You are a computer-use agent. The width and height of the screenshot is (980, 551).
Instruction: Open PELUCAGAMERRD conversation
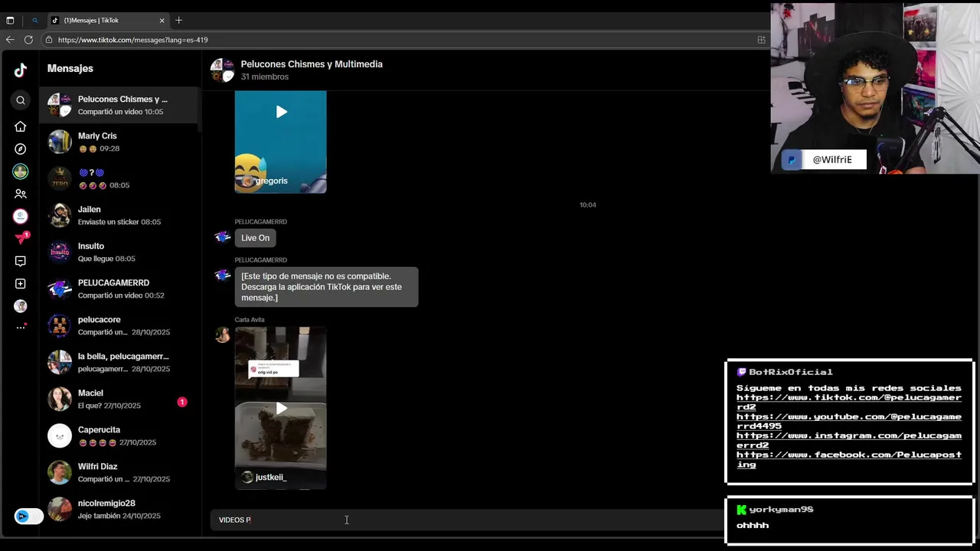[119, 289]
